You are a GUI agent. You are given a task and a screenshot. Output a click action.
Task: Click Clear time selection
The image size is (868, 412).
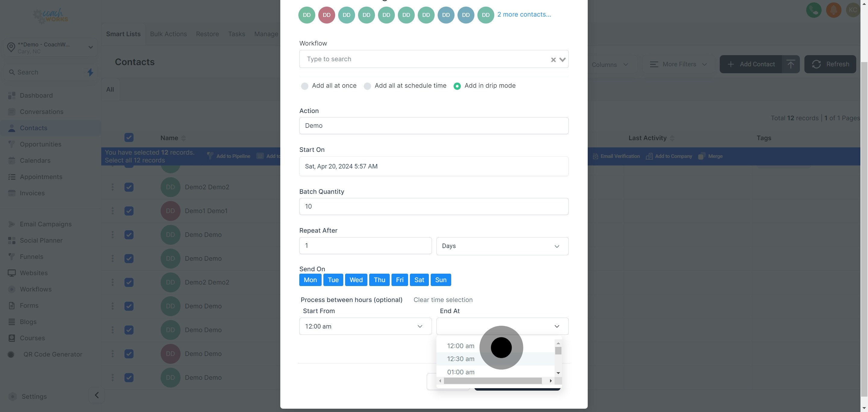[443, 300]
